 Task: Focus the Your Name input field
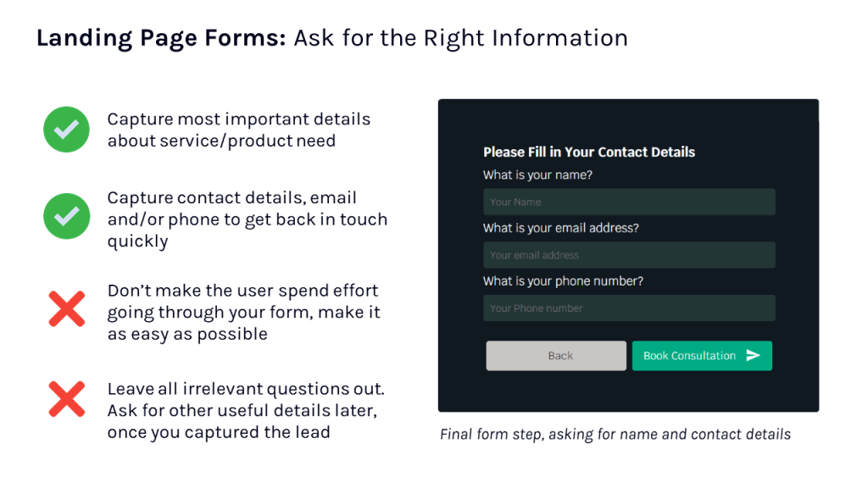click(629, 202)
